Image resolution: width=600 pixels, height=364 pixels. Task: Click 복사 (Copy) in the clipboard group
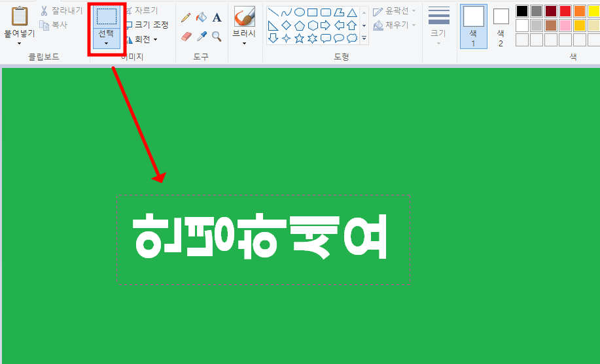(x=54, y=25)
